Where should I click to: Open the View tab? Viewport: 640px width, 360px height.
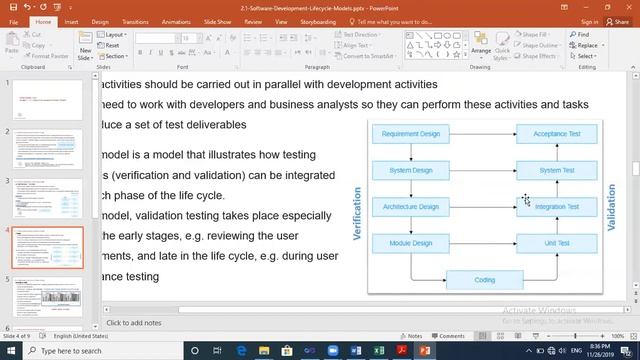281,22
